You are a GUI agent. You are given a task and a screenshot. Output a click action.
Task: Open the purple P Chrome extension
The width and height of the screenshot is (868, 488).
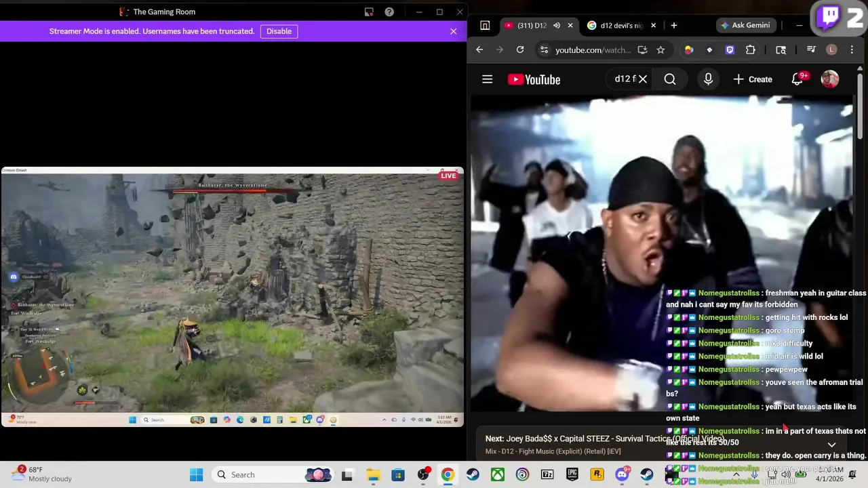tap(730, 49)
